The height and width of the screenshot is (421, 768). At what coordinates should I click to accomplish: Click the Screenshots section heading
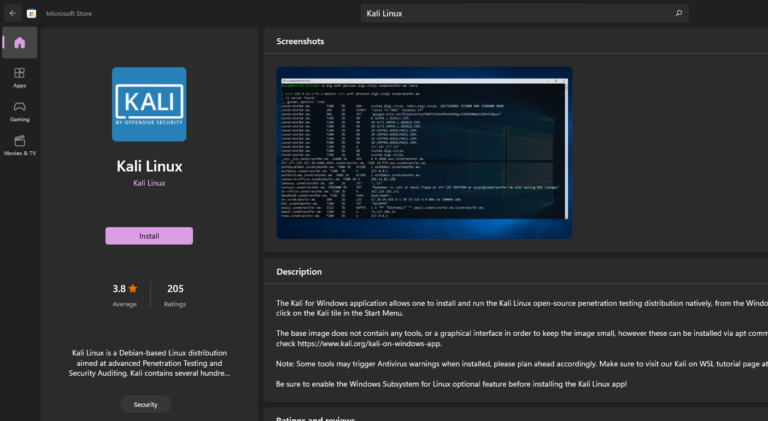pyautogui.click(x=300, y=41)
